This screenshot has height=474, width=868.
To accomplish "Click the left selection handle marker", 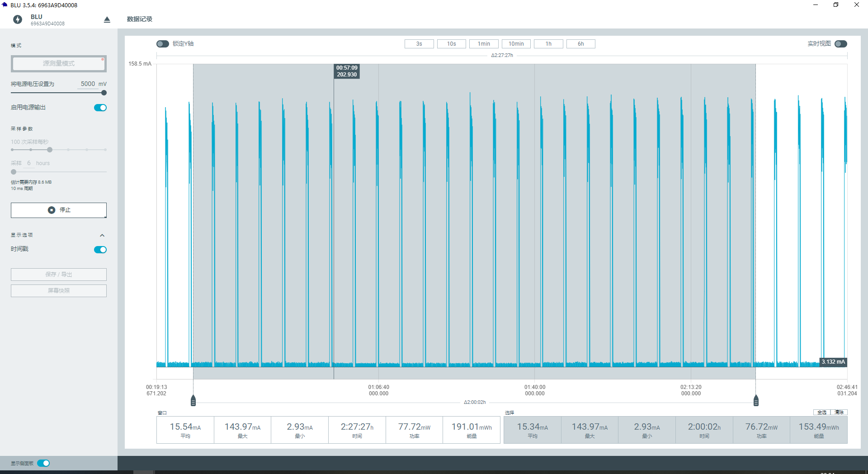I will tap(193, 401).
